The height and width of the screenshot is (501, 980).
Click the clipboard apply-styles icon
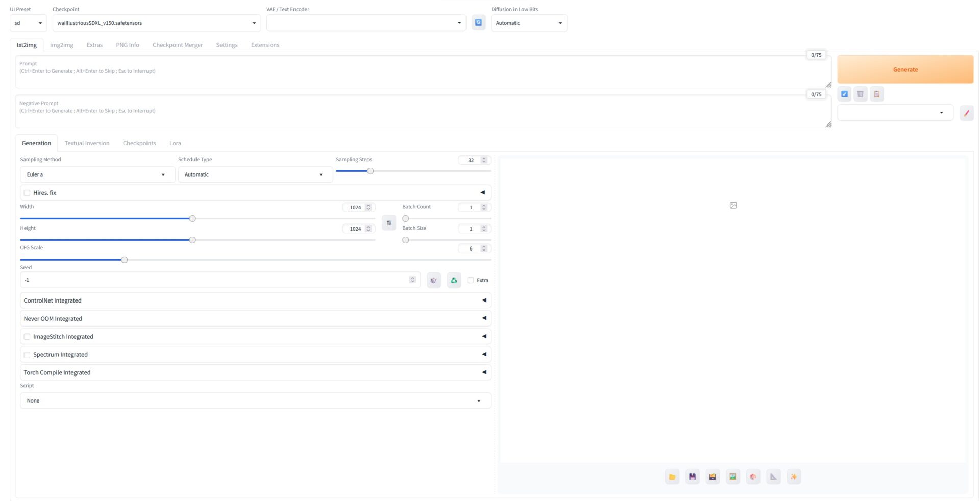[877, 94]
